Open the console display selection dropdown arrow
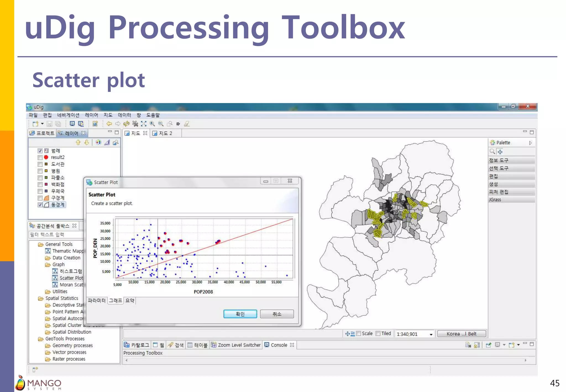566x392 pixels. (504, 345)
